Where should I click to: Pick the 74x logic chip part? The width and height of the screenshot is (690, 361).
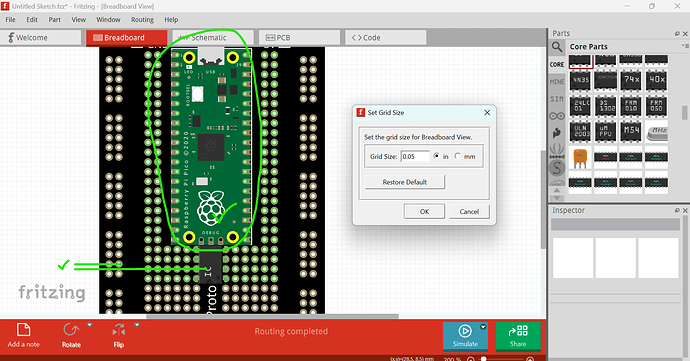coord(631,80)
